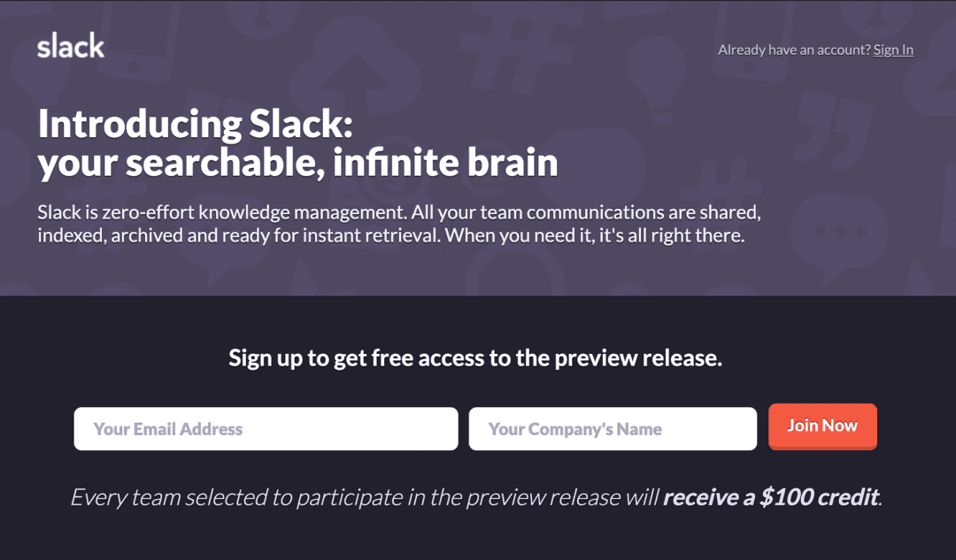Focus the Your Email Address field
The height and width of the screenshot is (560, 956).
pos(266,429)
